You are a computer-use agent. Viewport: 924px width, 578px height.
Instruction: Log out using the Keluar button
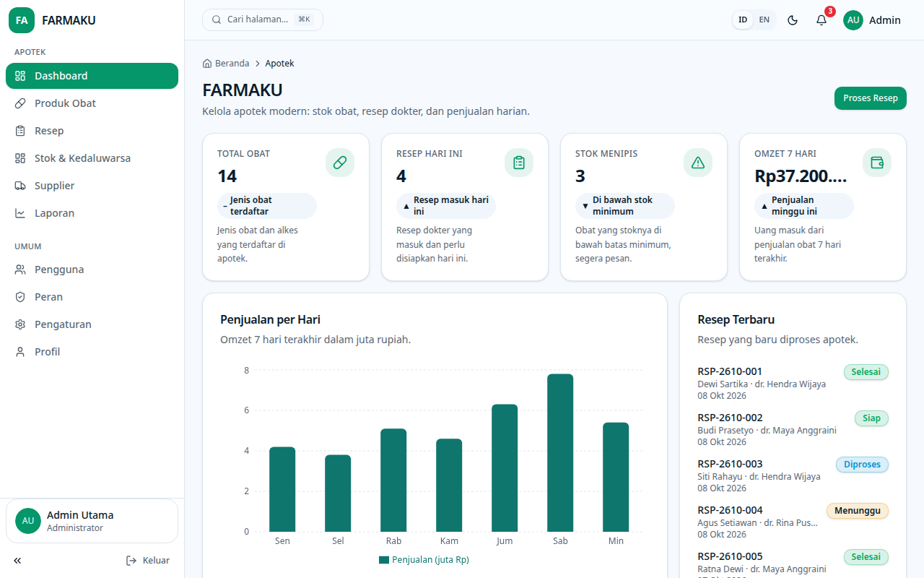(x=148, y=561)
